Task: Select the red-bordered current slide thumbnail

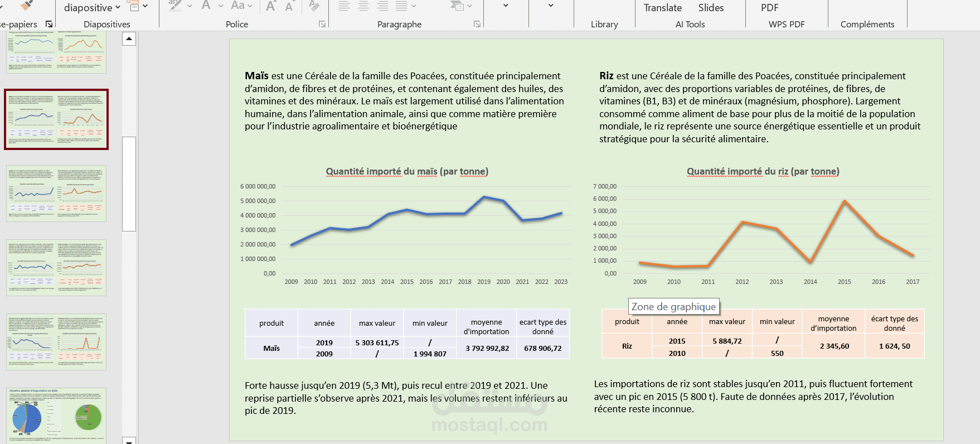Action: [x=56, y=119]
